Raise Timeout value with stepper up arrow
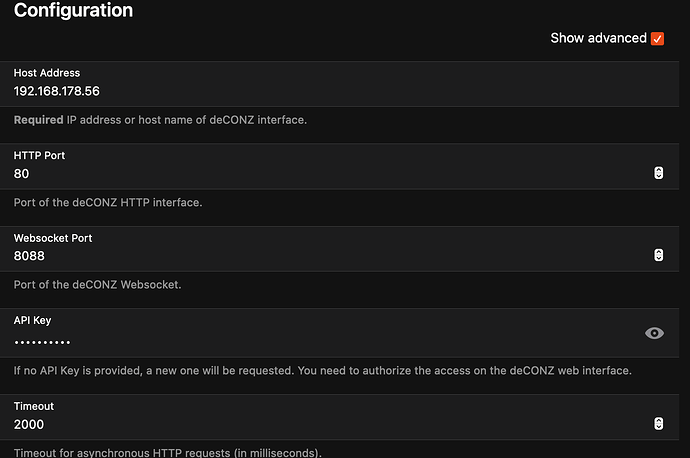The height and width of the screenshot is (458, 690). (x=658, y=421)
